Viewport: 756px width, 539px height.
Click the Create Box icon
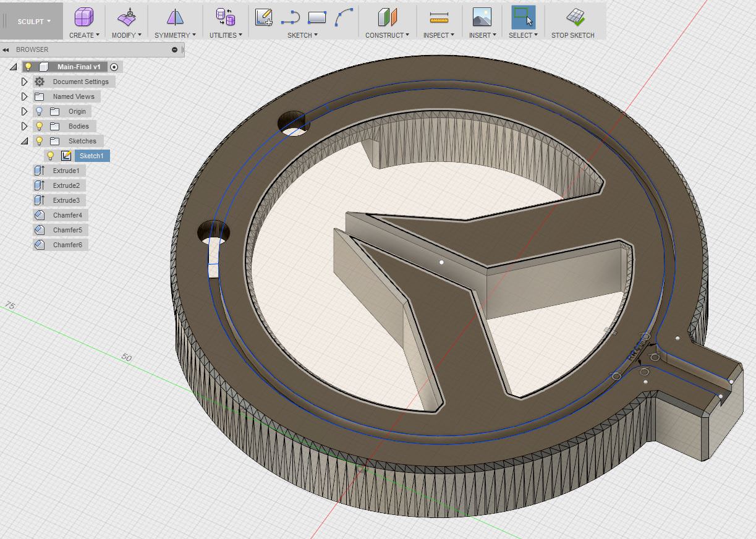coord(83,17)
